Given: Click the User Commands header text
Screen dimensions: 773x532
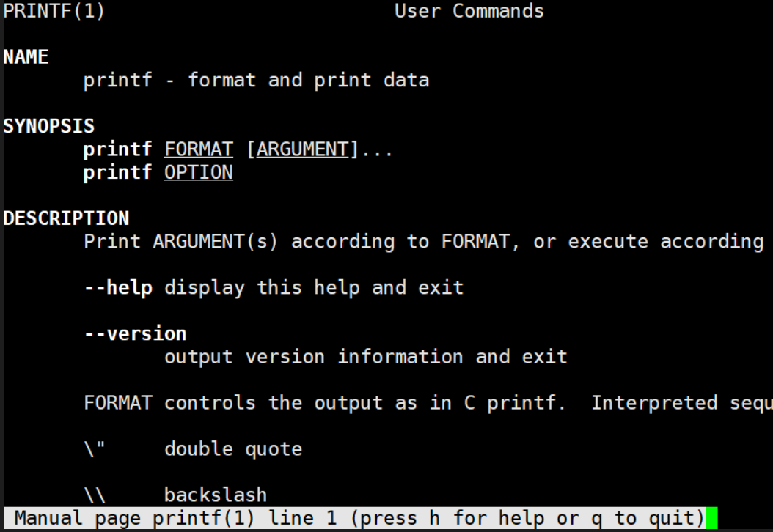Looking at the screenshot, I should coord(469,12).
